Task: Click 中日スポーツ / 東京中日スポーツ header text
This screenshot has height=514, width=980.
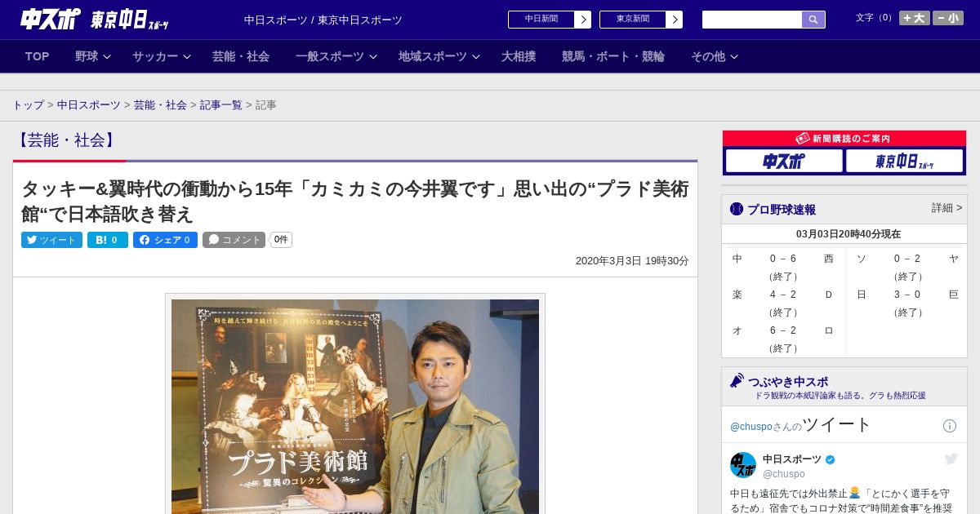Action: [323, 20]
